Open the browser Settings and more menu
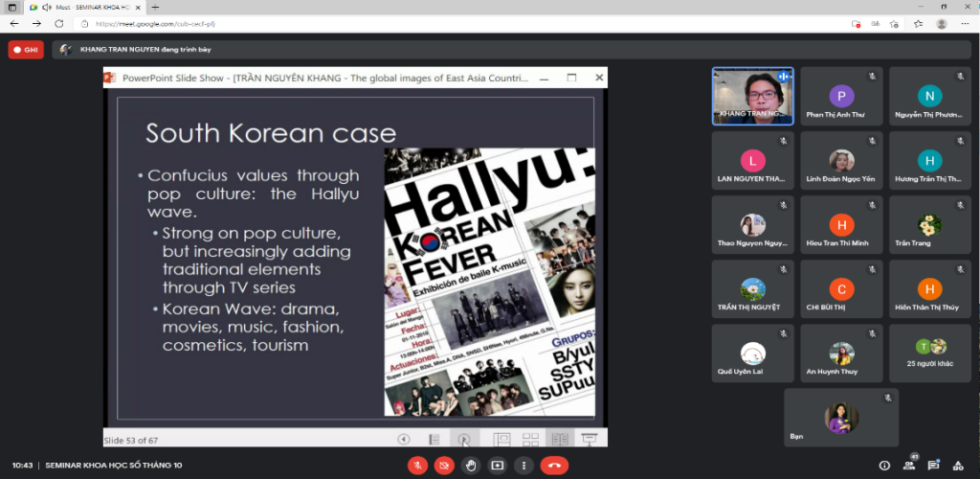Viewport: 980px width, 479px height. coord(965,24)
